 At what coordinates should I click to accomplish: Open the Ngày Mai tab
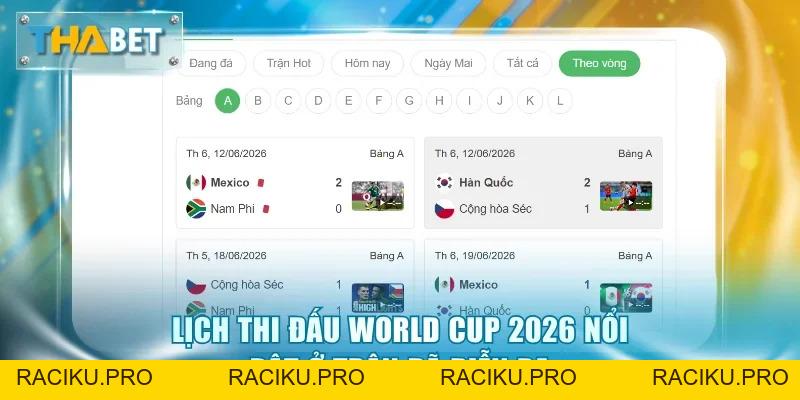pos(448,63)
